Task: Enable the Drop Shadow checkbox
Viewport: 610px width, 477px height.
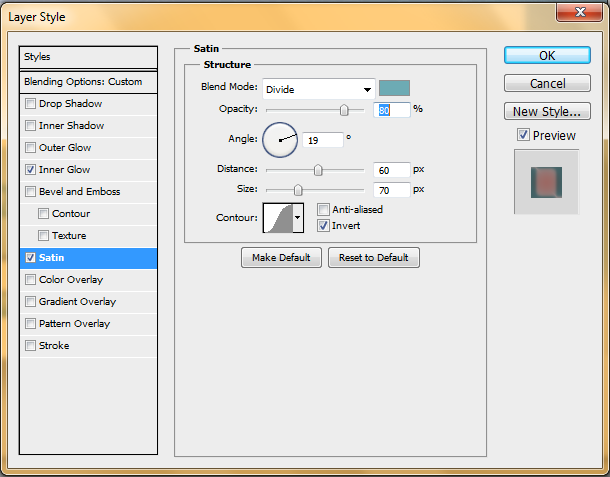Action: (x=31, y=104)
